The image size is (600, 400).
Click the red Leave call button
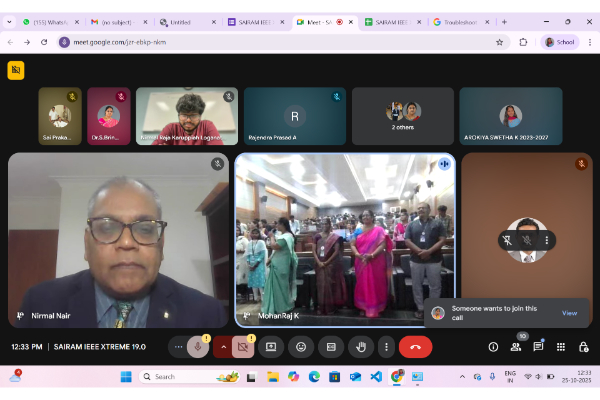[x=415, y=347]
